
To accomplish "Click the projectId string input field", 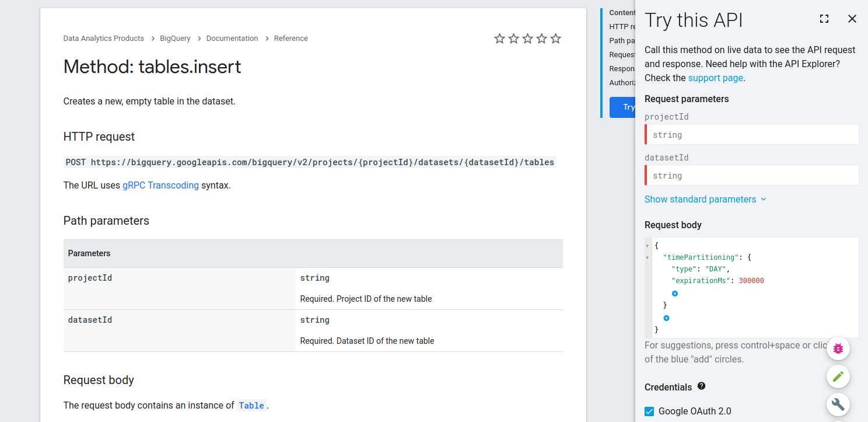I will (x=752, y=135).
